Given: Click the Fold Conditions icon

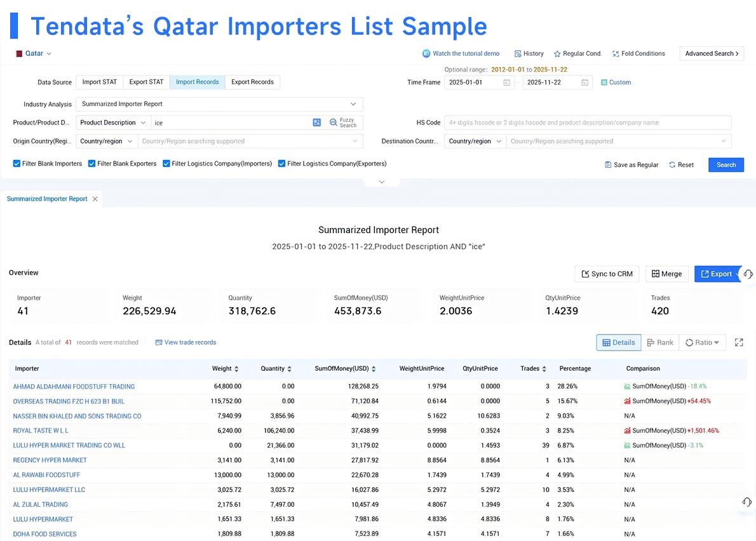Looking at the screenshot, I should pos(616,54).
